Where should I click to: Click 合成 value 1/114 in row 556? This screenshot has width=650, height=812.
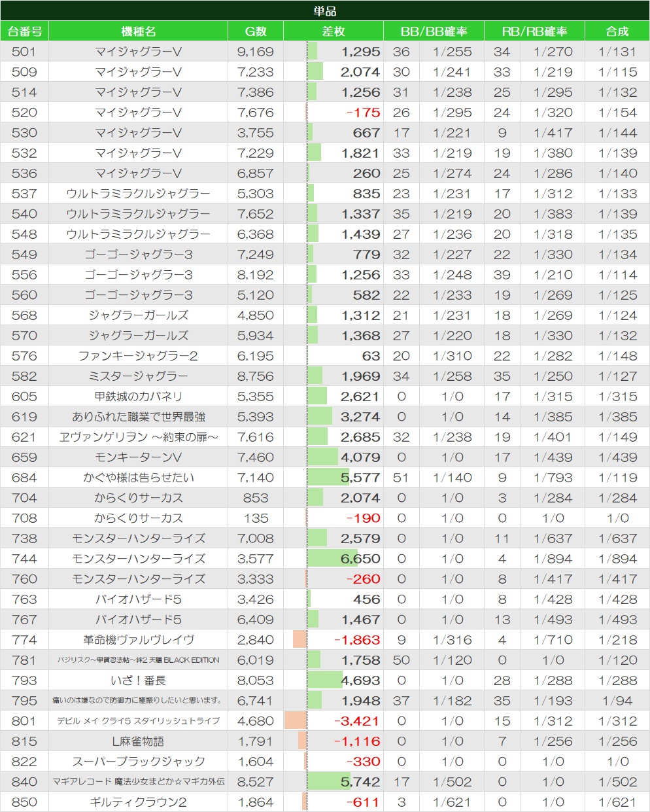pos(617,275)
